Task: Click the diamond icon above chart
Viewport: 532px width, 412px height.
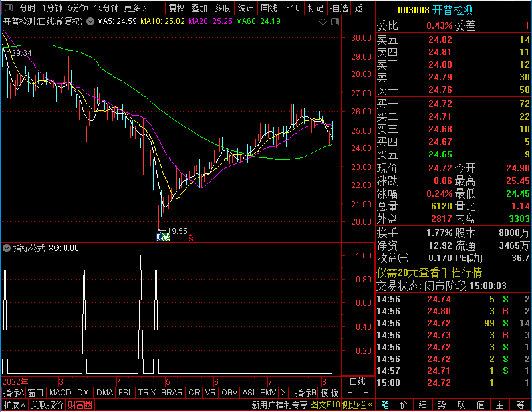Action: coord(323,22)
